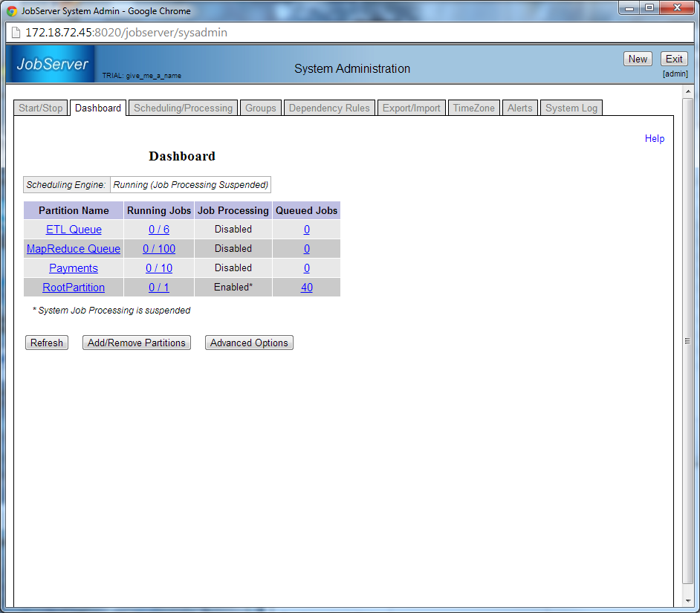700x613 pixels.
Task: Open RootPartition queued jobs count 40
Action: click(x=306, y=288)
